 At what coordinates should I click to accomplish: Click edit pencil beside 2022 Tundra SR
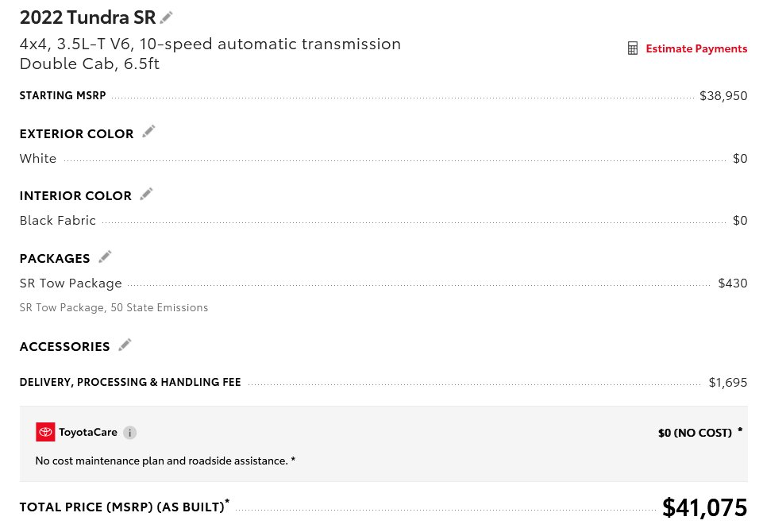166,17
